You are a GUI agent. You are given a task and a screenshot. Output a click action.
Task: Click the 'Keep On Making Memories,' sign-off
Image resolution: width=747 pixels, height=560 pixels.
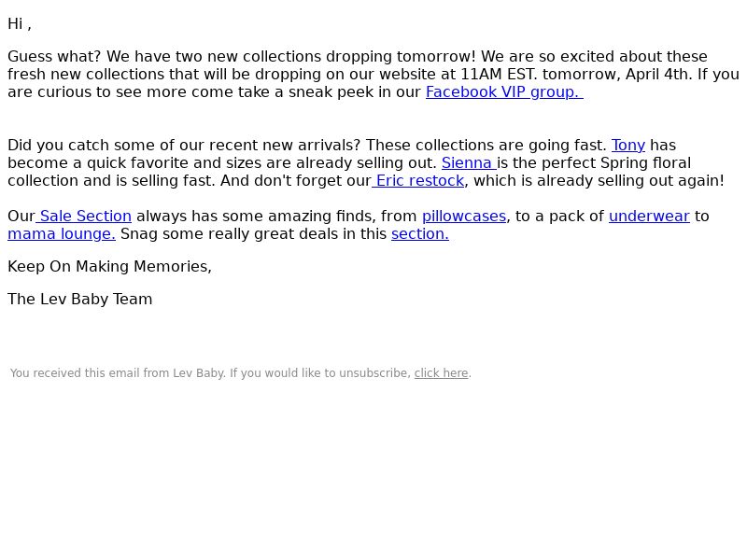(x=109, y=267)
